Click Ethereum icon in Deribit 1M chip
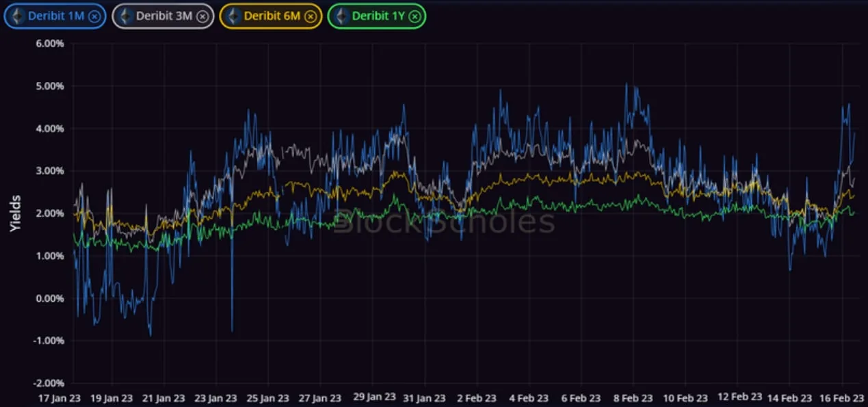This screenshot has height=407, width=868. click(x=17, y=16)
